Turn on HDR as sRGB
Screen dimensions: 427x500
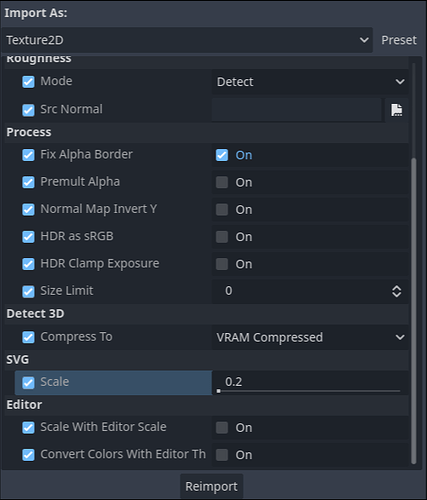point(222,237)
